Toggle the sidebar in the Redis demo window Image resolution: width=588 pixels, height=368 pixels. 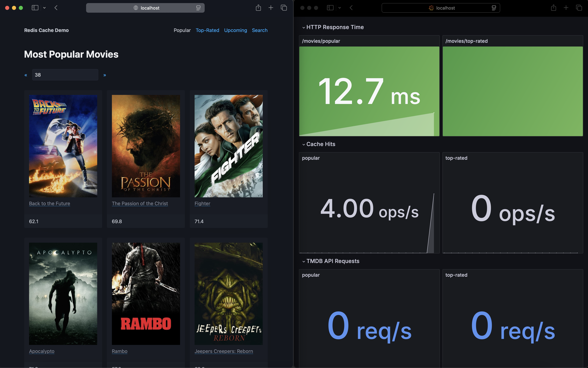[x=35, y=8]
